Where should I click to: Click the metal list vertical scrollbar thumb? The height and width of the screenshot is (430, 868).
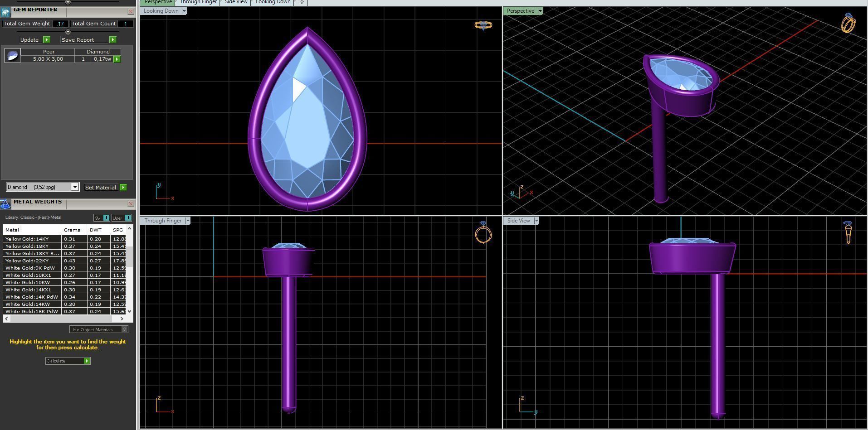coord(130,256)
